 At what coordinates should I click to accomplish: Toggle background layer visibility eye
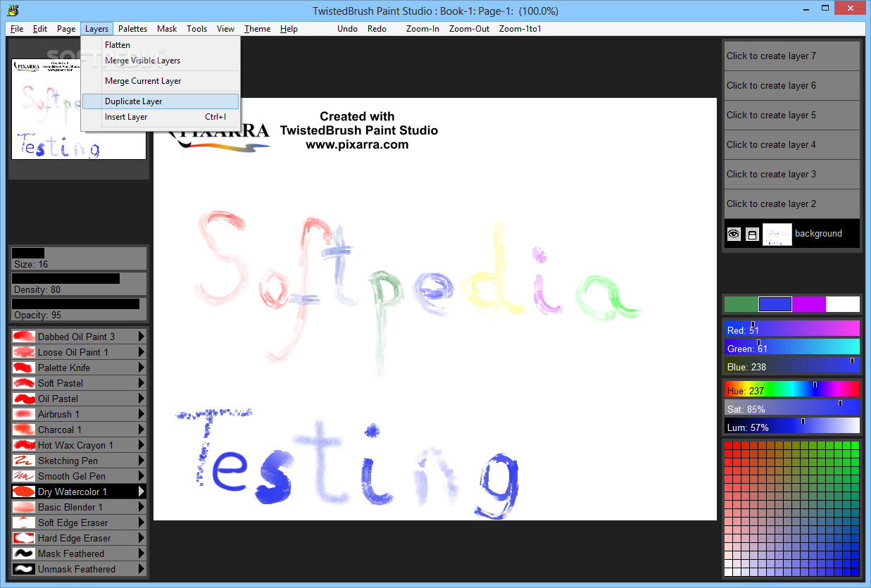click(734, 234)
